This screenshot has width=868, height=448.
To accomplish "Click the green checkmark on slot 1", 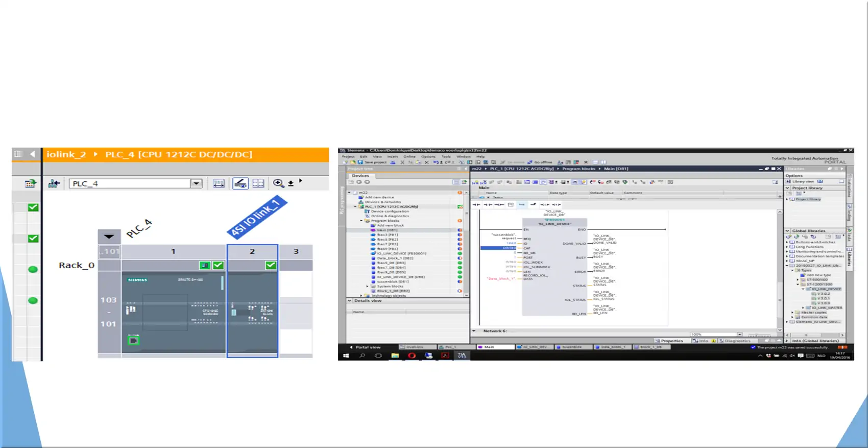I will tap(218, 265).
